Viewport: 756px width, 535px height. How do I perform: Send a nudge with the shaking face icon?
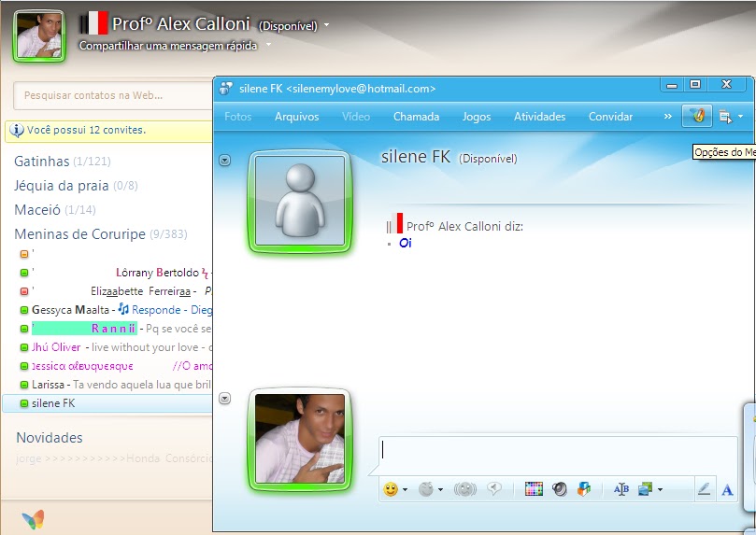pos(464,489)
